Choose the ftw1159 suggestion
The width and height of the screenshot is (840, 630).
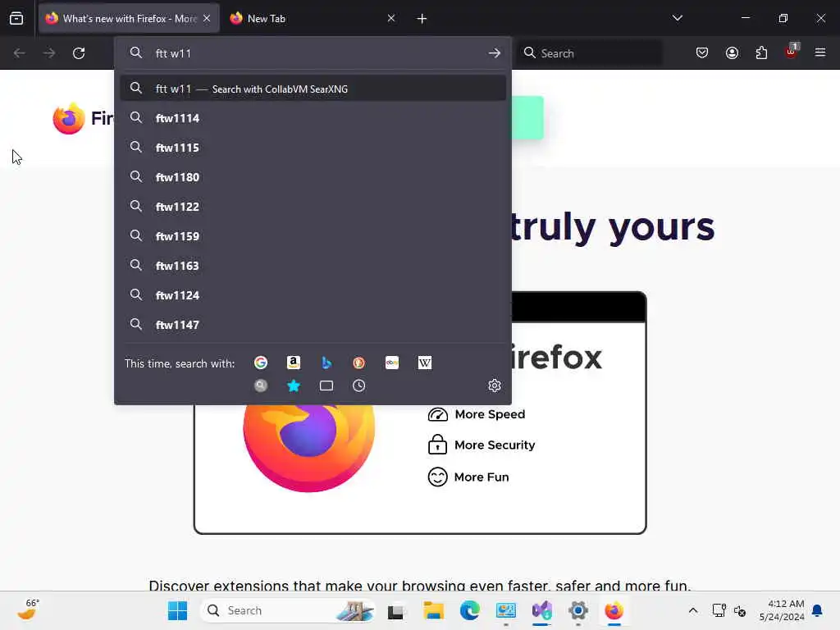coord(313,235)
